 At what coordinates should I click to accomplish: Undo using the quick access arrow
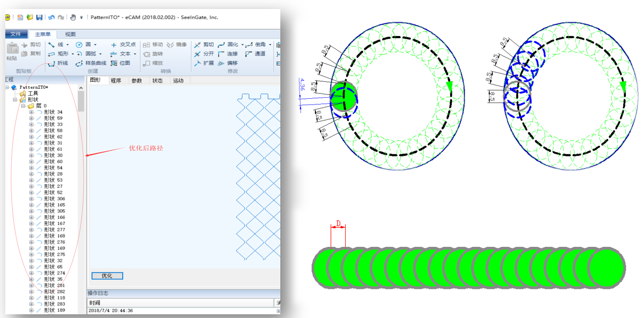click(51, 18)
